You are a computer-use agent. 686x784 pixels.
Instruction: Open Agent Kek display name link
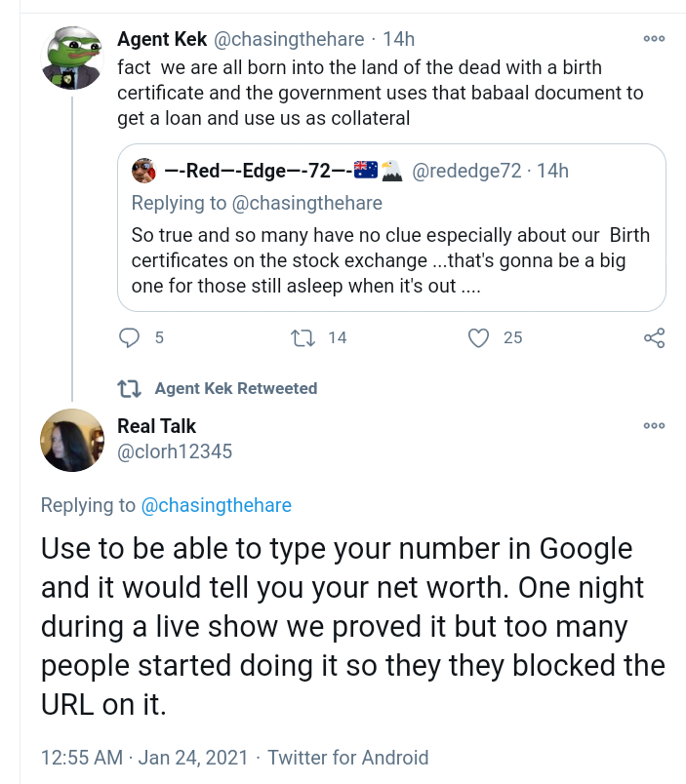pyautogui.click(x=160, y=39)
